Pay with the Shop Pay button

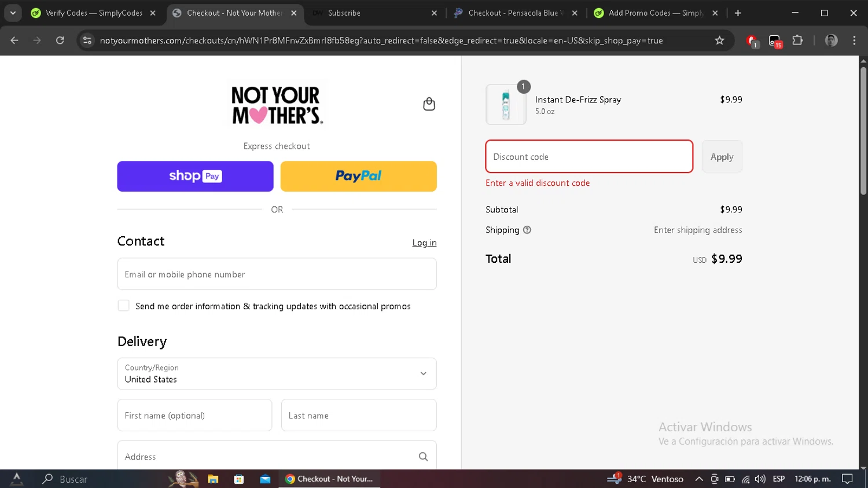pyautogui.click(x=195, y=176)
